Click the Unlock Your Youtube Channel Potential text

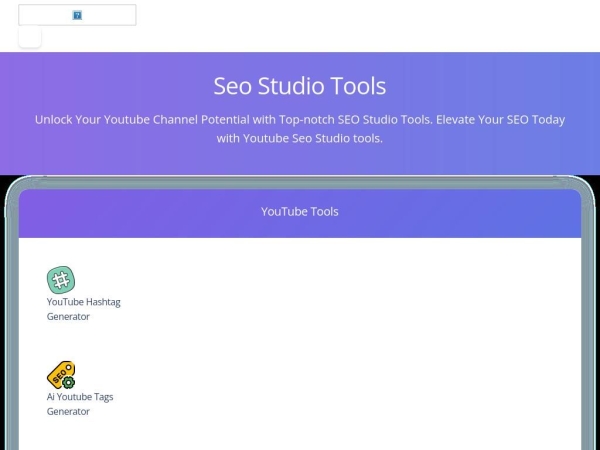coord(300,129)
